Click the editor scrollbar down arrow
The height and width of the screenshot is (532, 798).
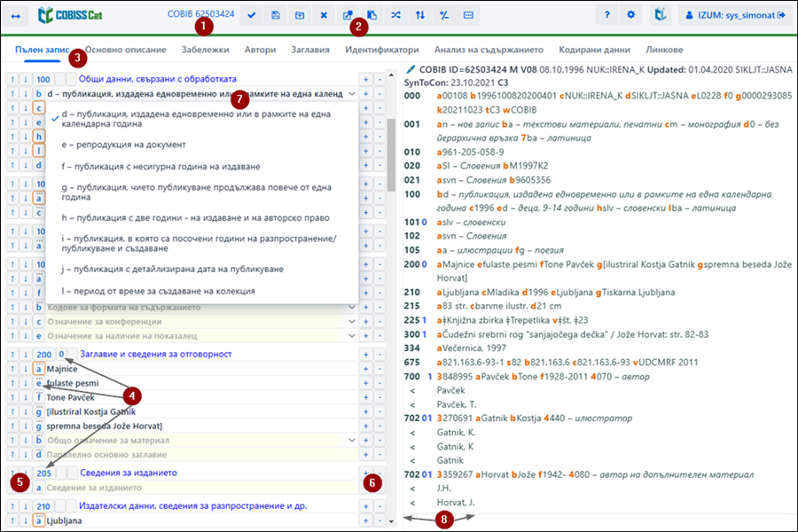(x=391, y=520)
